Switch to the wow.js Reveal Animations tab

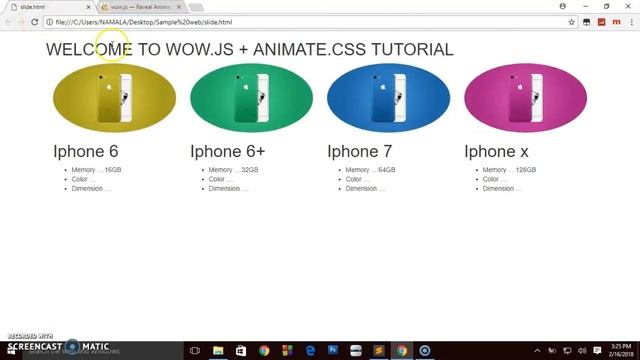tap(140, 7)
